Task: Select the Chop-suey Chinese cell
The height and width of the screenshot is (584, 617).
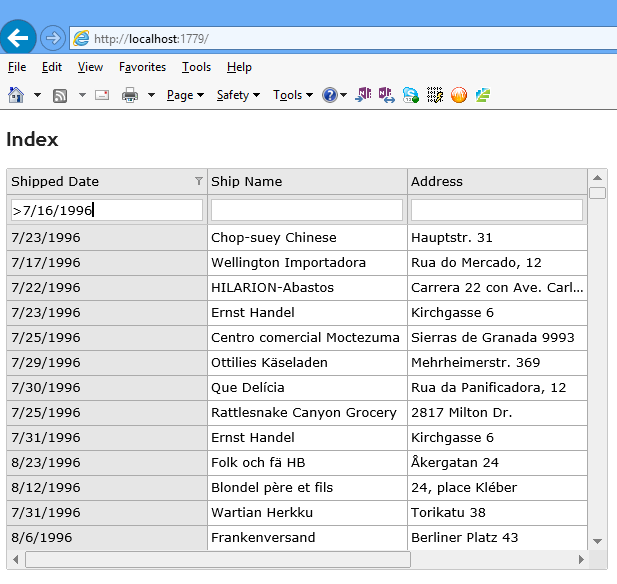Action: point(307,237)
